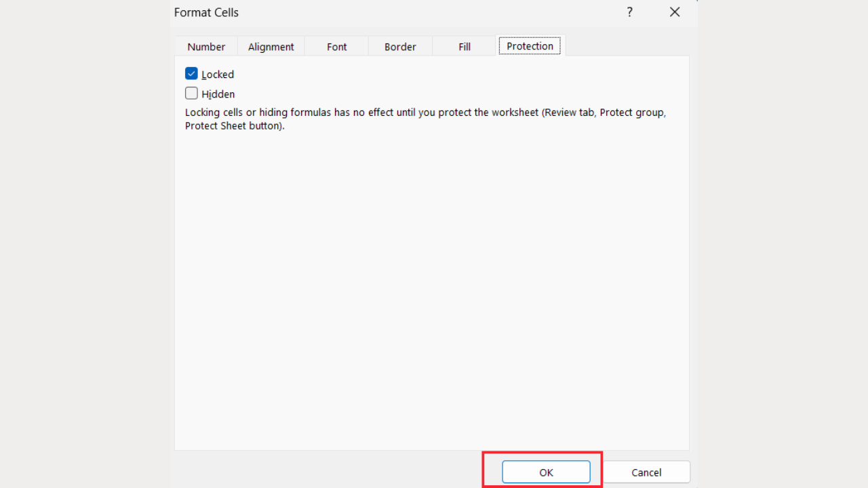Screen dimensions: 868x488
Task: Click the question mark help icon
Action: [x=629, y=12]
